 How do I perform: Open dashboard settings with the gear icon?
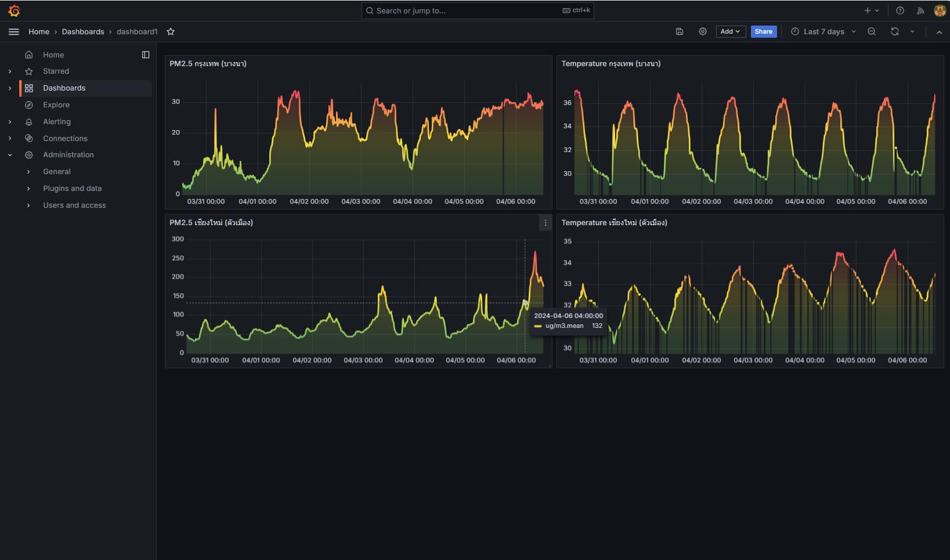point(703,31)
